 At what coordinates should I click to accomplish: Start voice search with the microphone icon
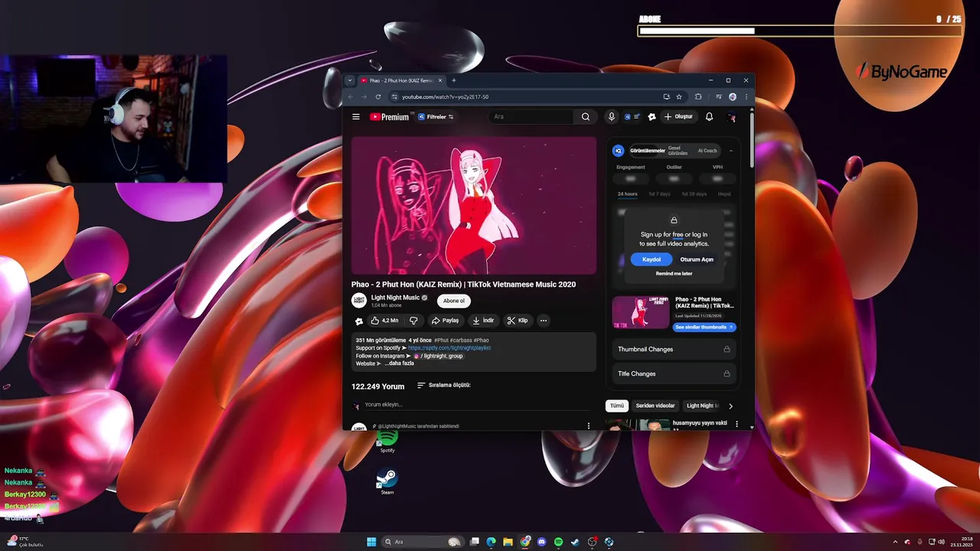611,117
